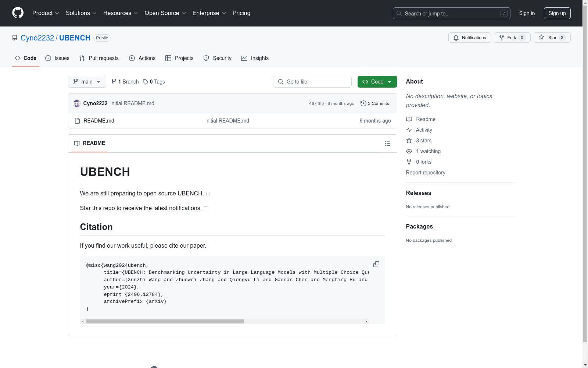
Task: Click the slash shortcut key icon
Action: [x=504, y=13]
